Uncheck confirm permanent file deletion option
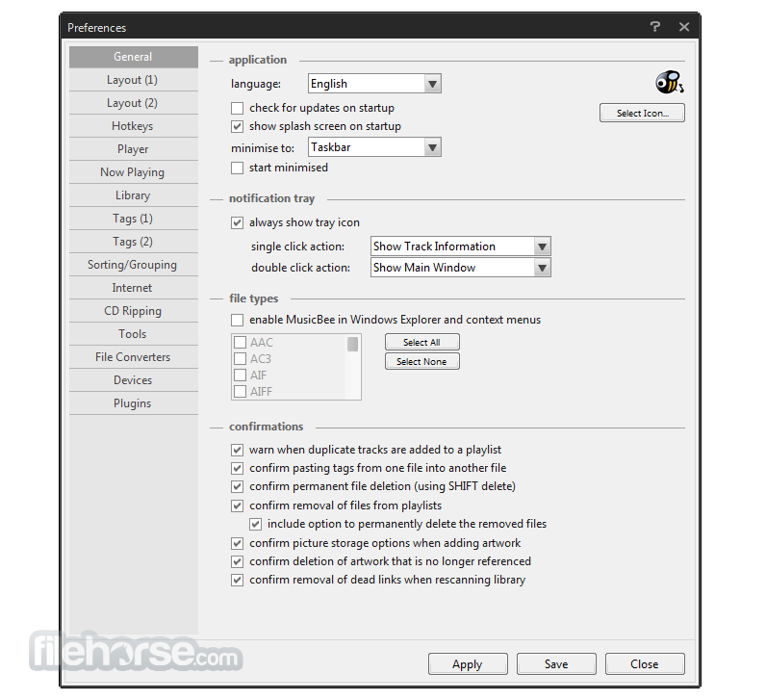The image size is (766, 700). tap(237, 486)
